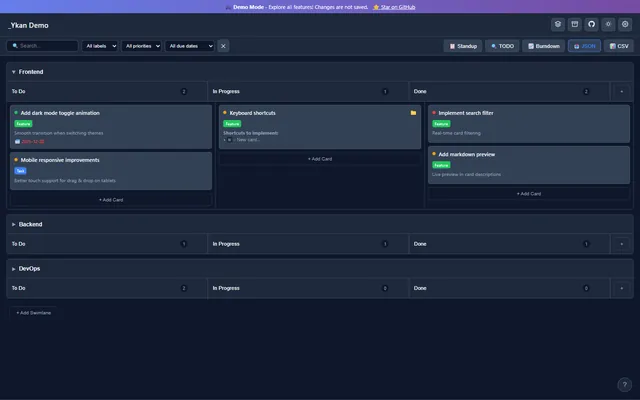The height and width of the screenshot is (400, 640).
Task: Open the All priorities dropdown
Action: tap(141, 46)
